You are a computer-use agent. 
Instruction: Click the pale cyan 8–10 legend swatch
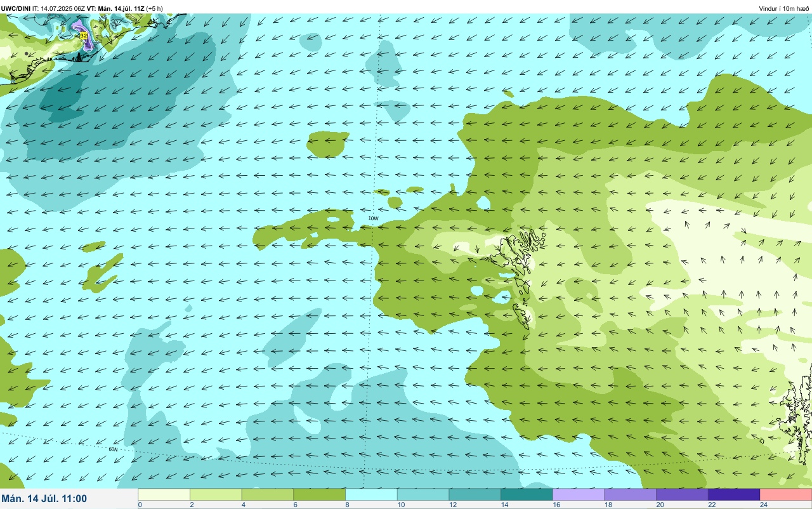(372, 494)
